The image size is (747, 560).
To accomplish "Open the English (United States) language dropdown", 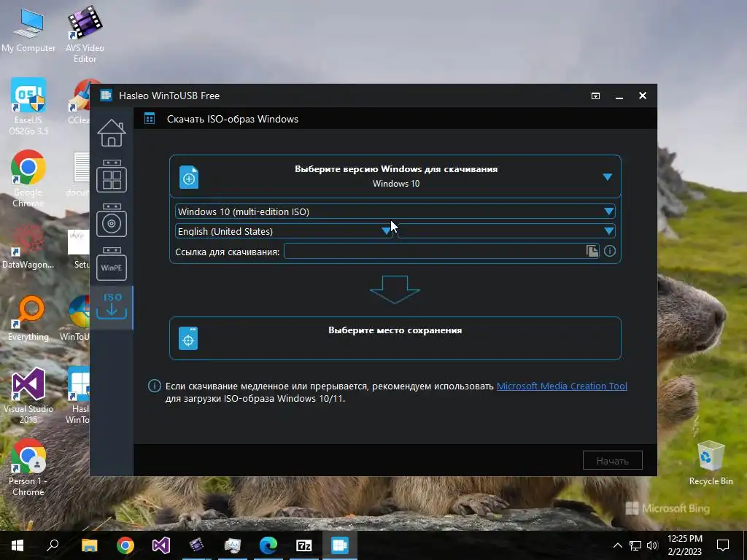I will (284, 231).
